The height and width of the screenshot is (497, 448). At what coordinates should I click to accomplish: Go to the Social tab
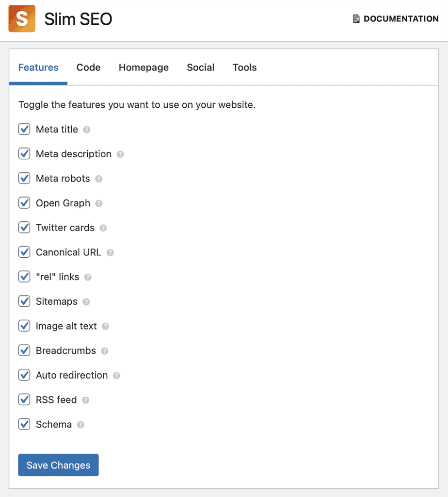point(200,67)
